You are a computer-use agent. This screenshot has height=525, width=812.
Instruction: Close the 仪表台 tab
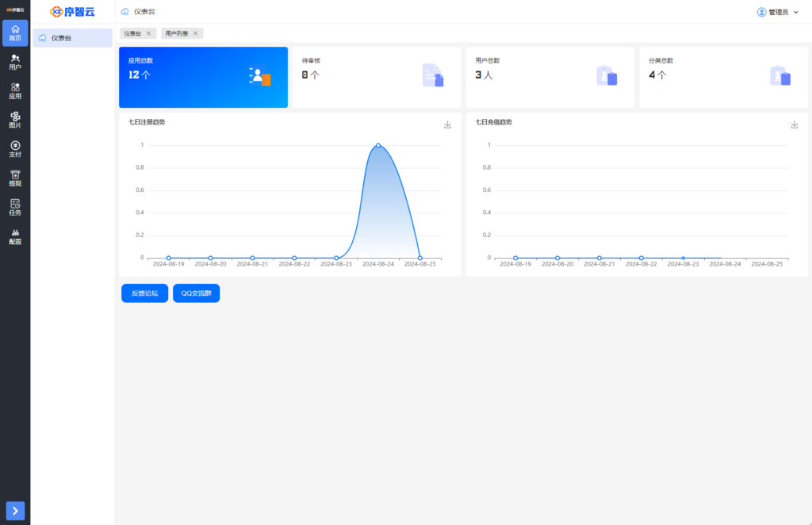148,33
